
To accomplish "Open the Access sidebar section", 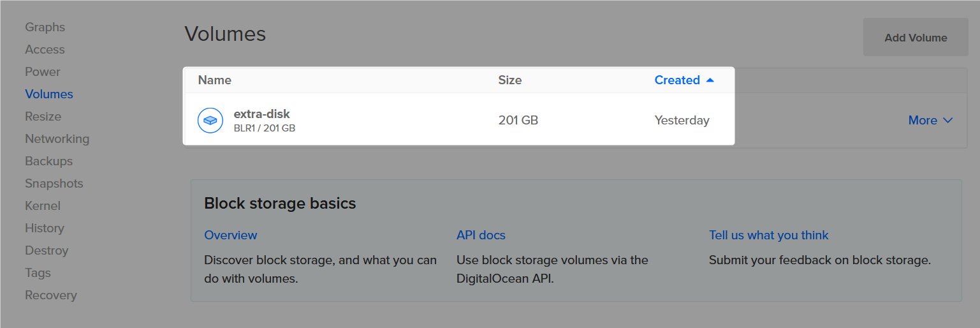I will 45,50.
